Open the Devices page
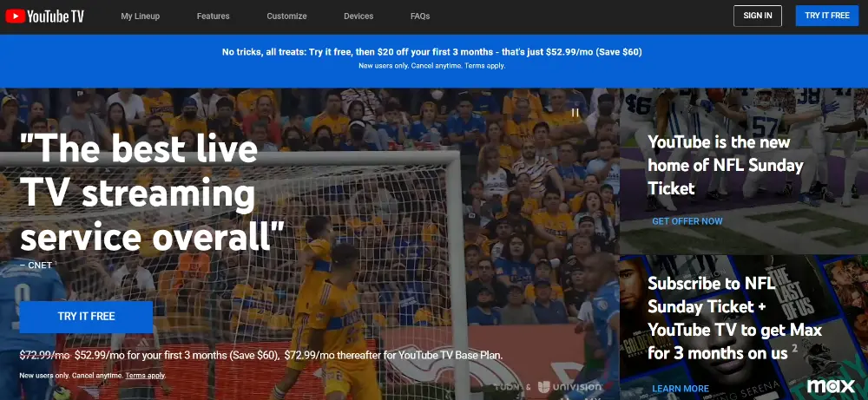Screen dimensions: 868x400 pyautogui.click(x=358, y=16)
